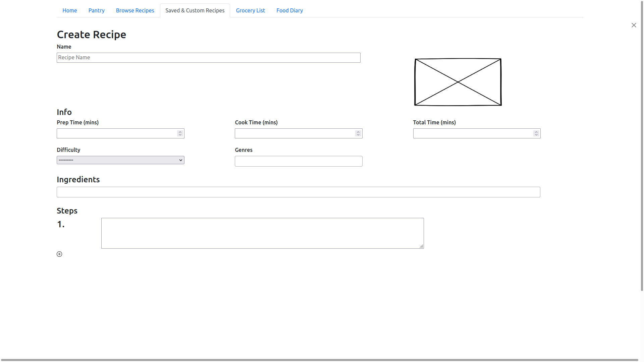This screenshot has width=644, height=362.
Task: Click into the Ingredients field
Action: [298, 192]
